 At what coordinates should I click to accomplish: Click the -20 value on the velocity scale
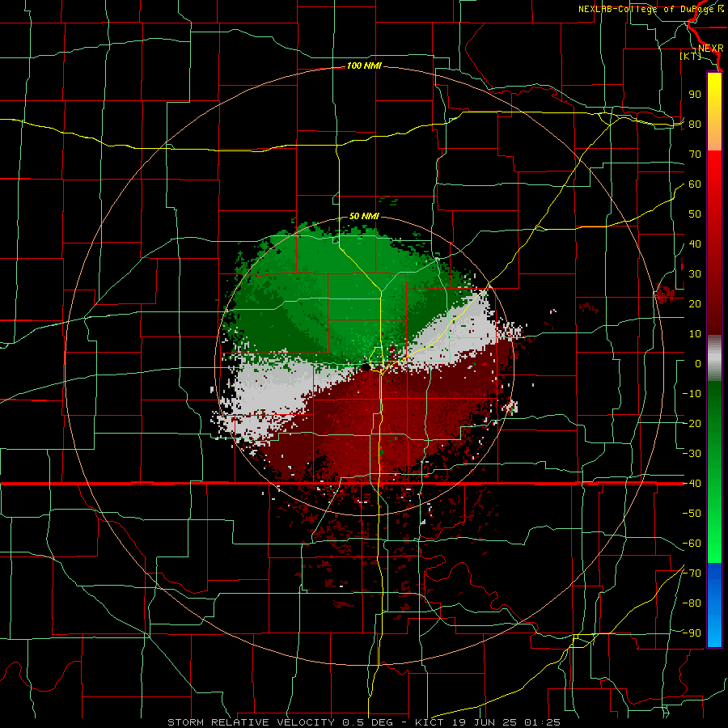tap(692, 424)
